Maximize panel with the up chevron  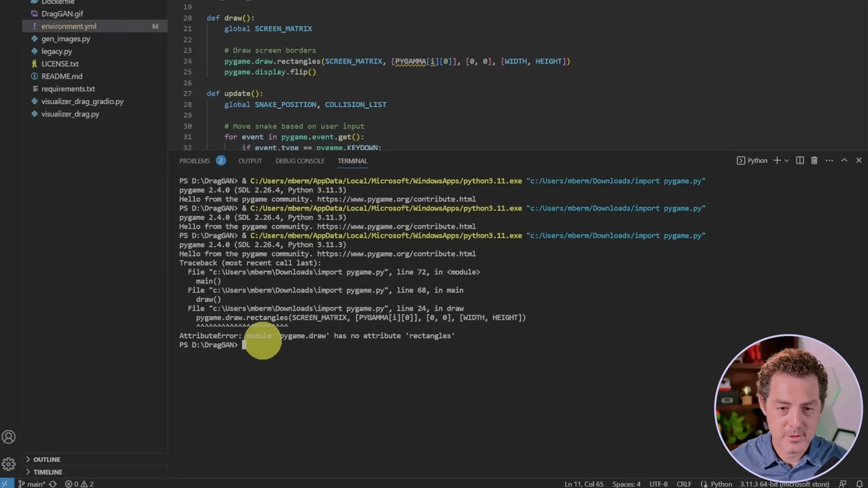(x=844, y=160)
